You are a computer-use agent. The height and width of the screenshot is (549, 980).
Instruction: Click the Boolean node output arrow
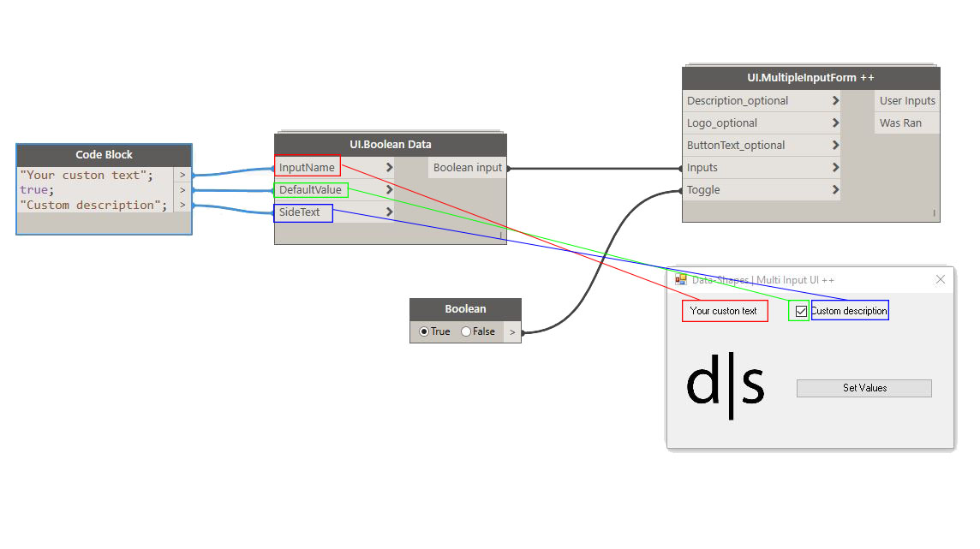(512, 331)
